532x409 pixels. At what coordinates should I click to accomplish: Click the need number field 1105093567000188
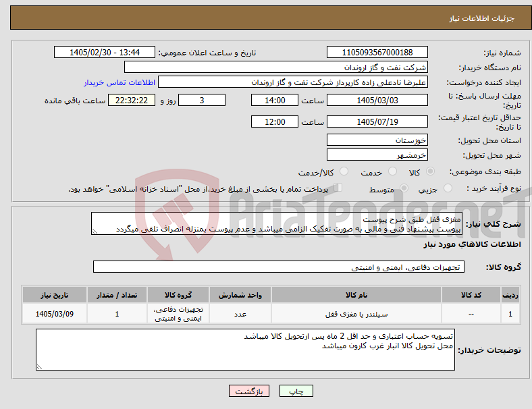(x=377, y=52)
